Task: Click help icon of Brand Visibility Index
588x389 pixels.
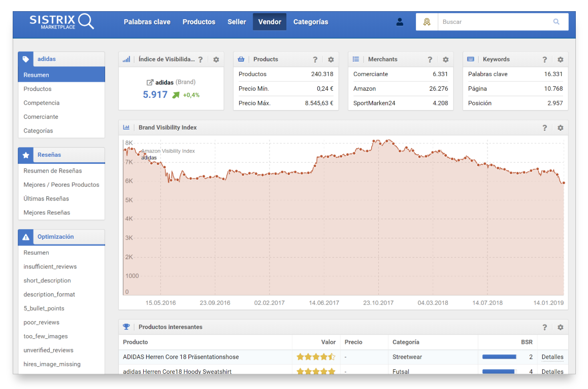Action: click(544, 128)
